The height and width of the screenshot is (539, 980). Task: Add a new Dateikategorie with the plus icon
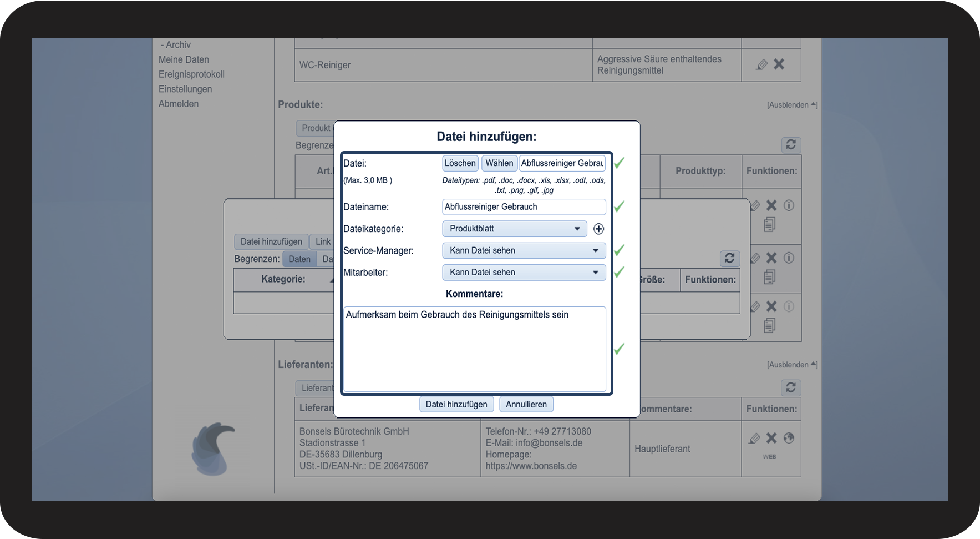(598, 229)
